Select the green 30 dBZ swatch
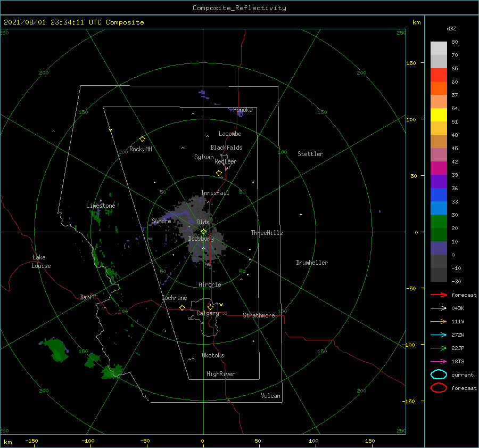 (x=439, y=221)
